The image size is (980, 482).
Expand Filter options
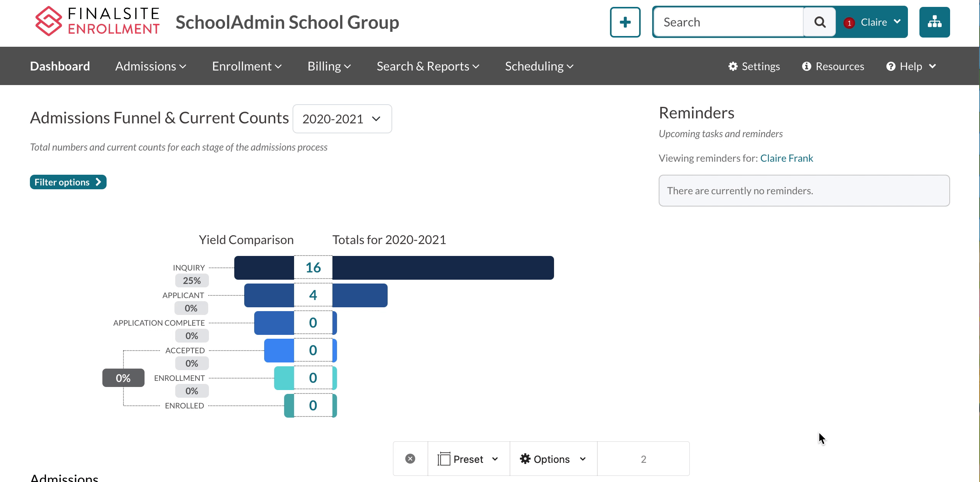click(x=68, y=182)
